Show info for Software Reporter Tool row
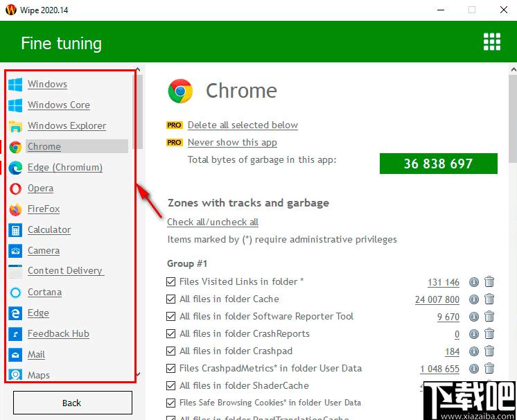Screen dimensions: 517x420 pos(474,317)
